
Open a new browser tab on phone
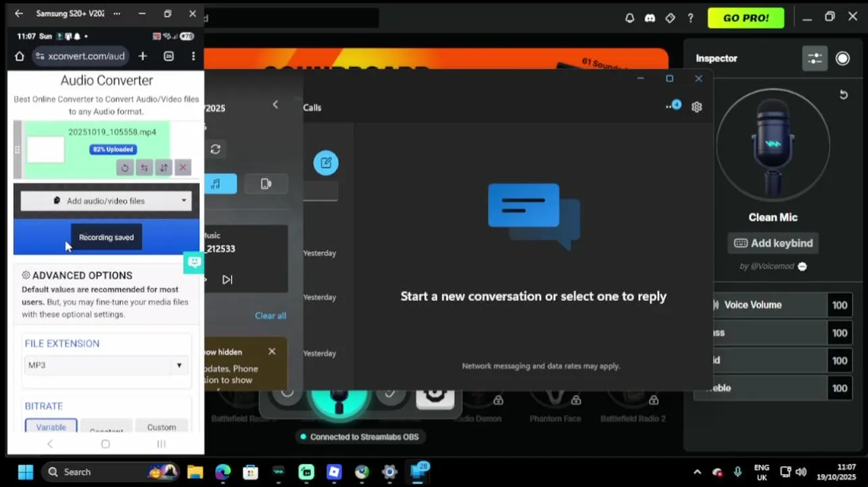tap(143, 56)
